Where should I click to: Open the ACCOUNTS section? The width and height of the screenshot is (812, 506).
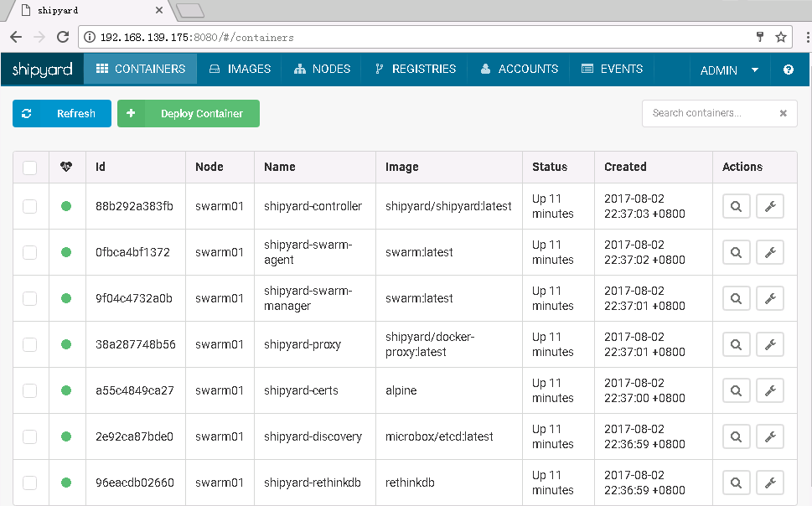point(519,69)
